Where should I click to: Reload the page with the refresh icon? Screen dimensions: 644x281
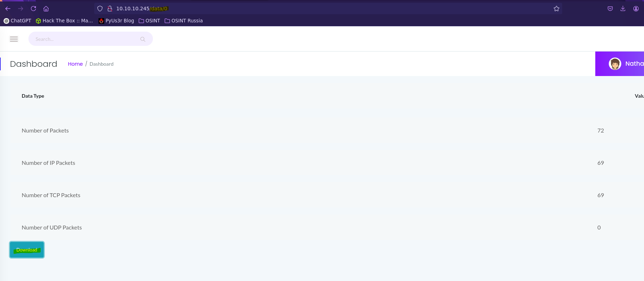[33, 9]
